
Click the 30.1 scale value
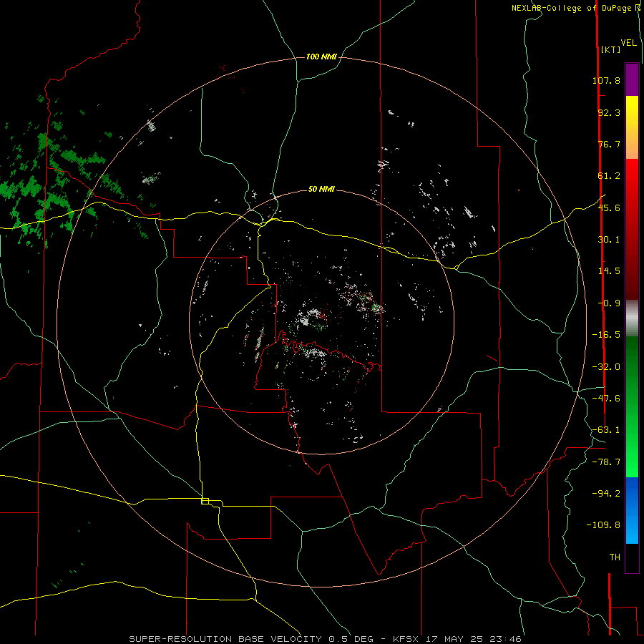click(x=609, y=240)
